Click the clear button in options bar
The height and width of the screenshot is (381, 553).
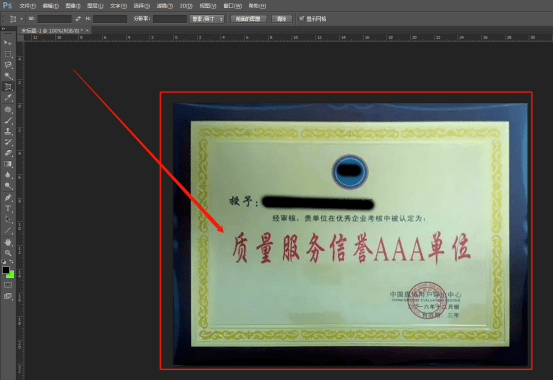click(x=281, y=19)
